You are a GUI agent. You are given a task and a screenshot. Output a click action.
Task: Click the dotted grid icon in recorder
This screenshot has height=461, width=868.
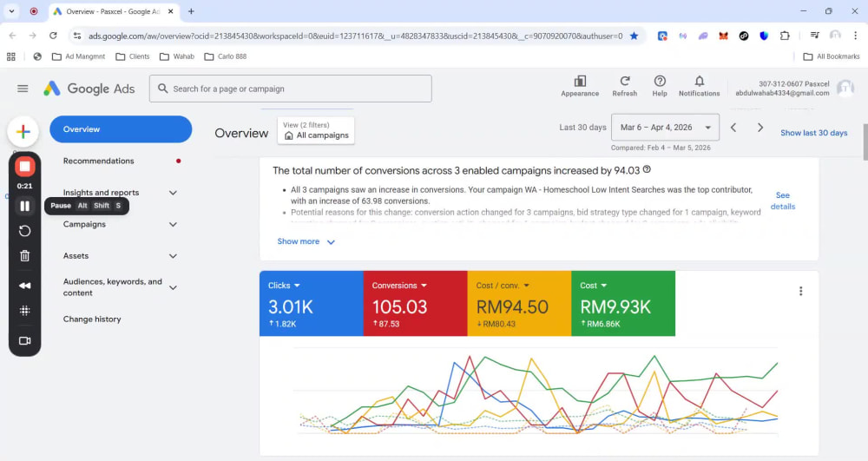(25, 311)
